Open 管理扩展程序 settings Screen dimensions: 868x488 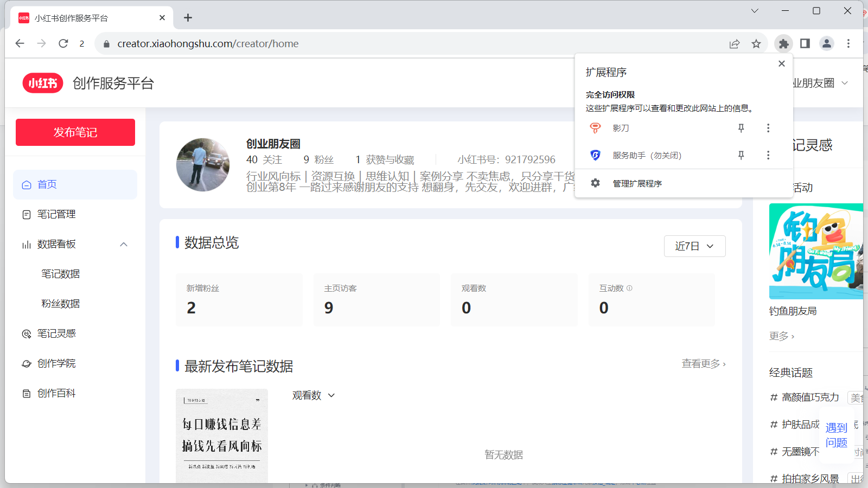coord(637,184)
